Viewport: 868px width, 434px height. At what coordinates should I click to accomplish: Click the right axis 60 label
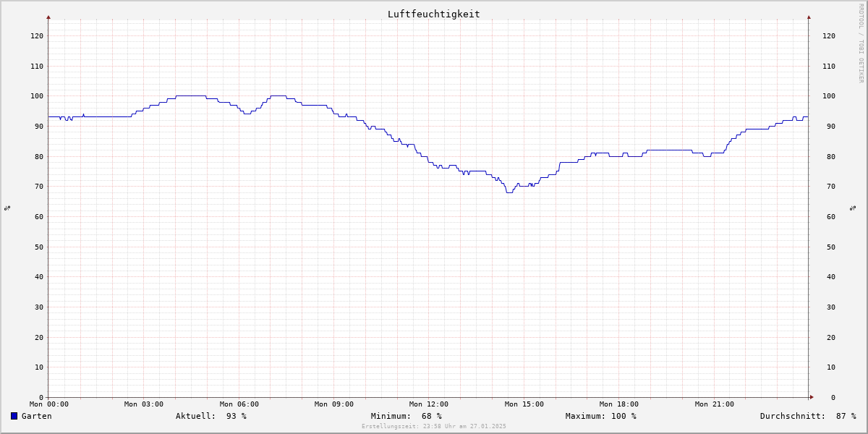[x=831, y=216]
